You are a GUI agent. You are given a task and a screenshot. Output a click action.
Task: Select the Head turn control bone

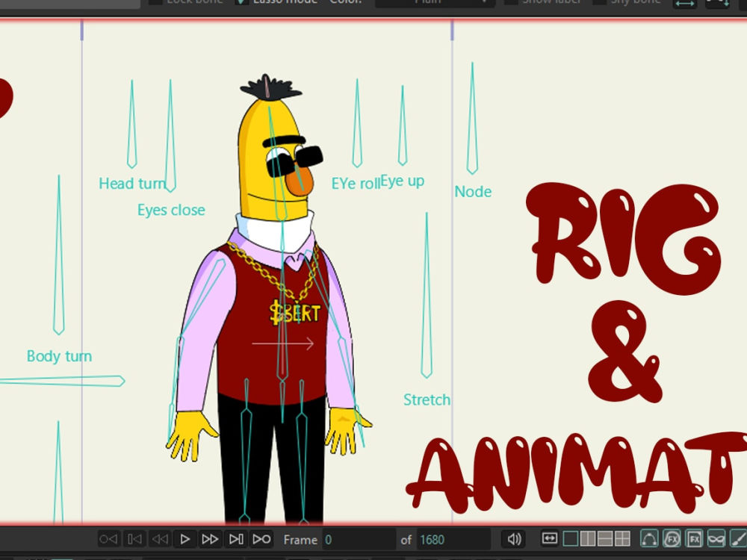coord(132,124)
